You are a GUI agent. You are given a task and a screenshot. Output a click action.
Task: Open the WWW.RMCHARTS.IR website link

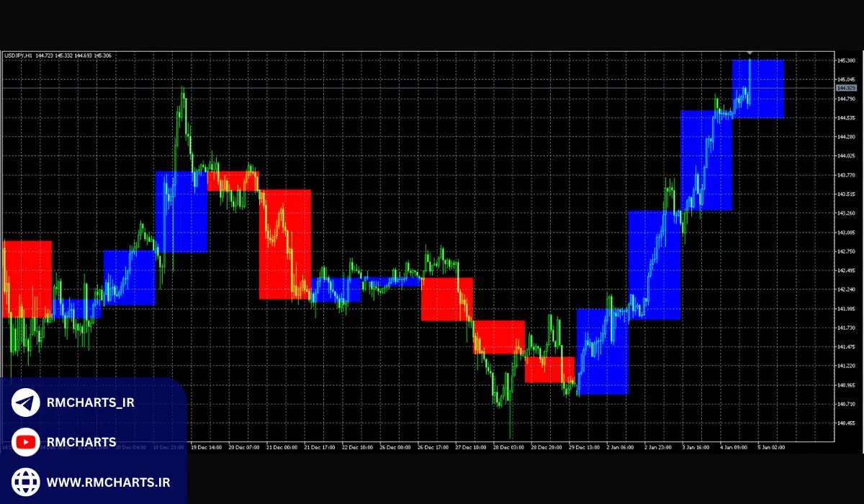click(x=108, y=480)
